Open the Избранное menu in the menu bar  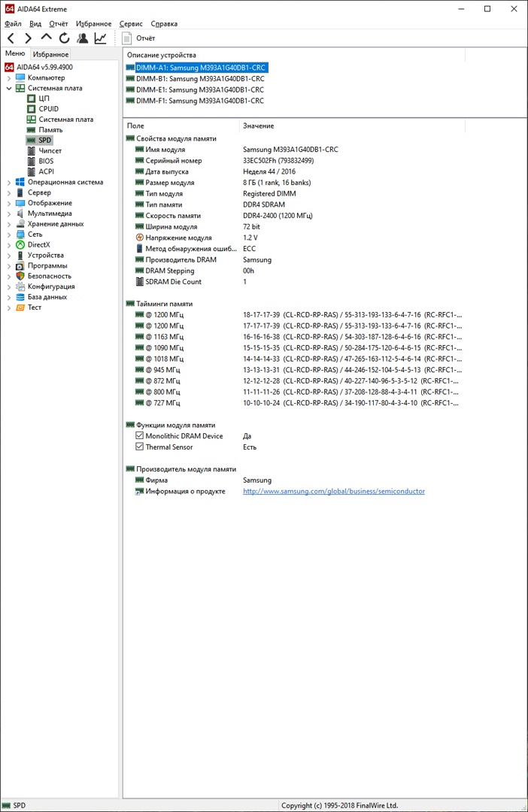click(x=94, y=24)
